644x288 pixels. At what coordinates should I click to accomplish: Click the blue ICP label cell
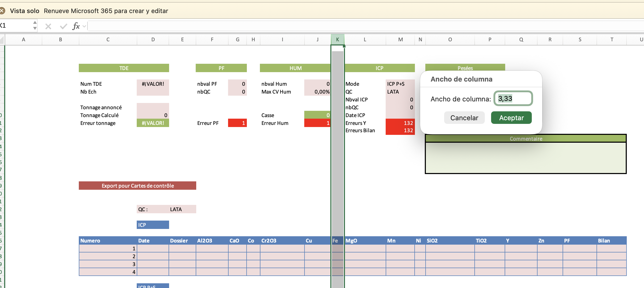(x=153, y=225)
